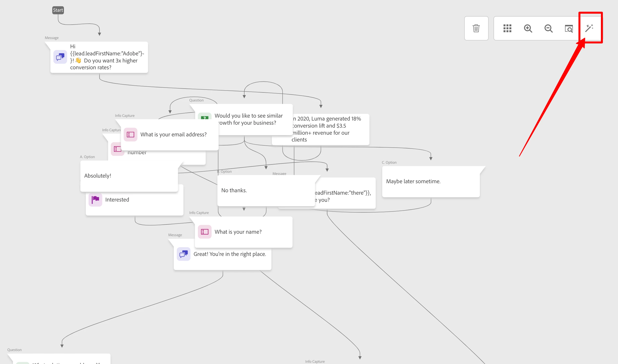Click the zoom in magnifier icon
Viewport: 618px width, 364px height.
528,29
